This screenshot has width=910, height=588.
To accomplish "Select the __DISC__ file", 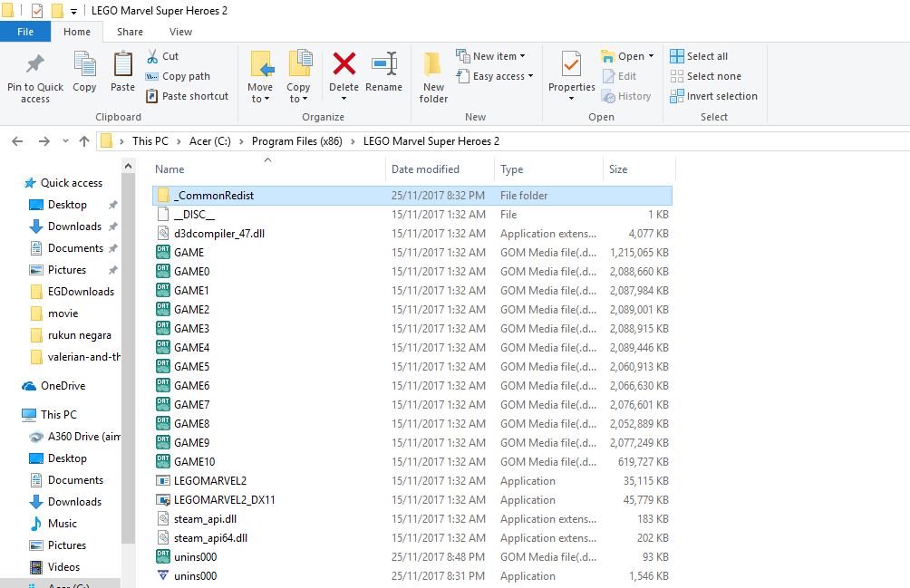I will coord(412,215).
